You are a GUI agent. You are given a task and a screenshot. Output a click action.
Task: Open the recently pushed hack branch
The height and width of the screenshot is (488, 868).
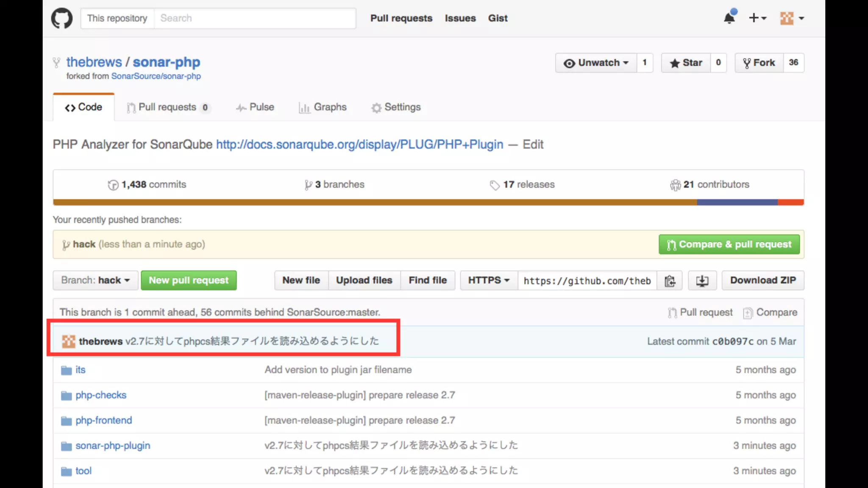[x=84, y=244]
